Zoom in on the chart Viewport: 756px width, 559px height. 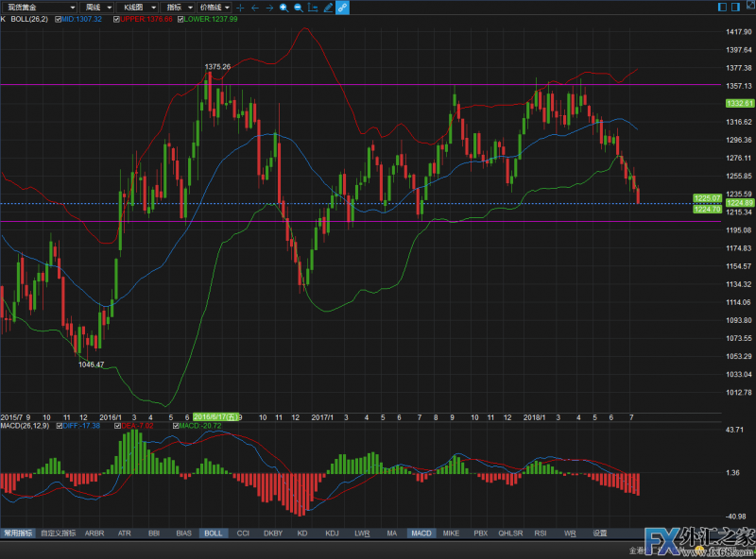point(283,7)
